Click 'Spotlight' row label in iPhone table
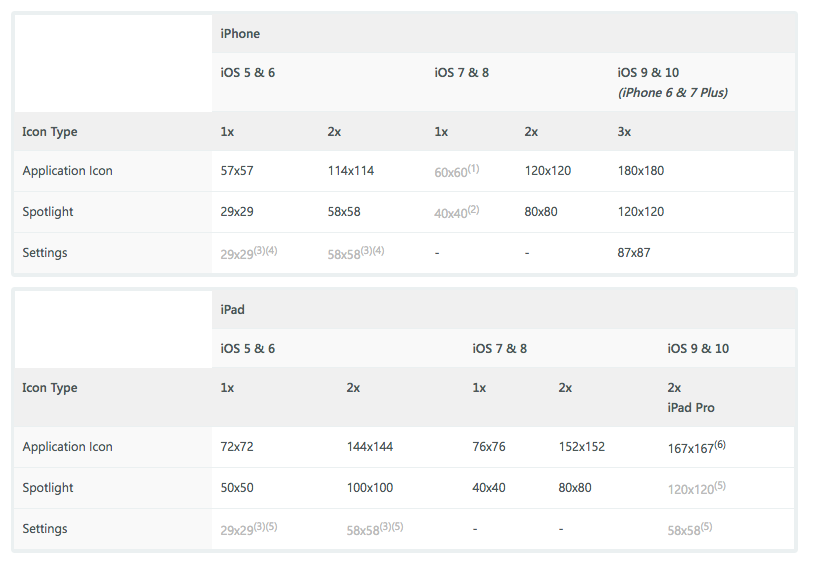The width and height of the screenshot is (834, 563). (x=47, y=212)
